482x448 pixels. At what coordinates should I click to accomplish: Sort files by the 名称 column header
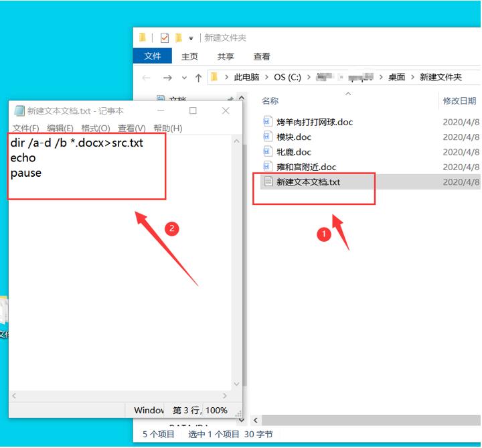pos(270,101)
